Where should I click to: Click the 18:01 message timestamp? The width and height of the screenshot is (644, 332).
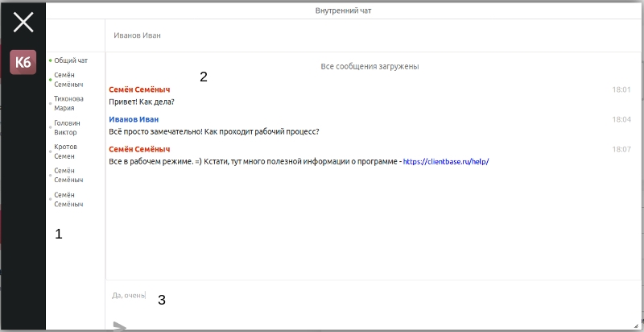point(621,89)
